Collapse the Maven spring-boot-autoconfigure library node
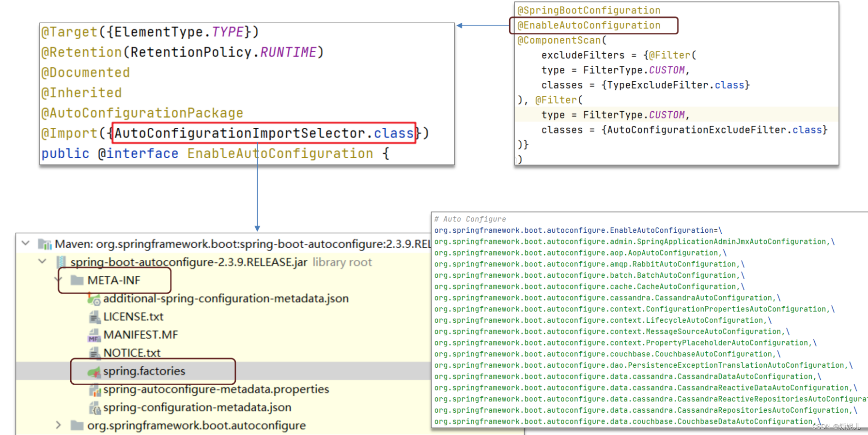The width and height of the screenshot is (868, 435). tap(26, 243)
